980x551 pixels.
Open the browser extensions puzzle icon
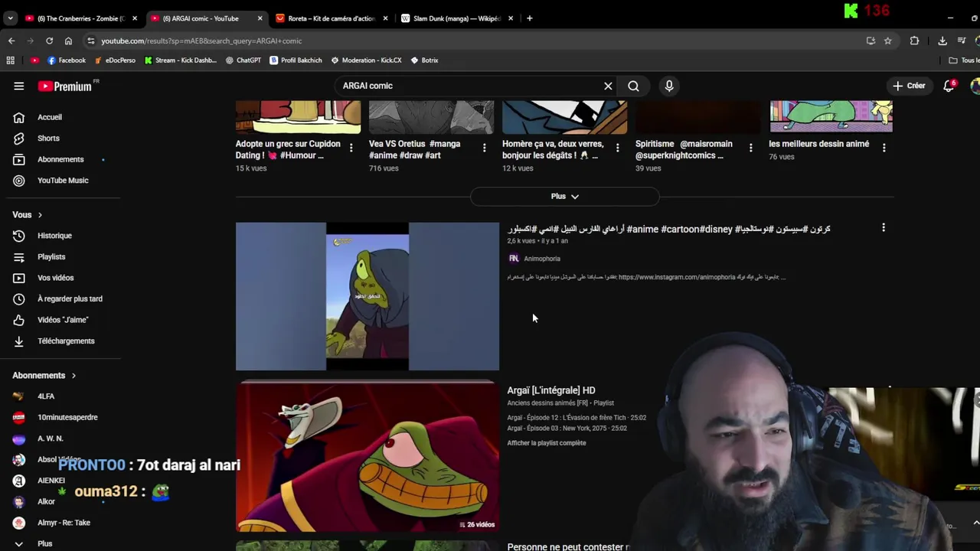[914, 41]
